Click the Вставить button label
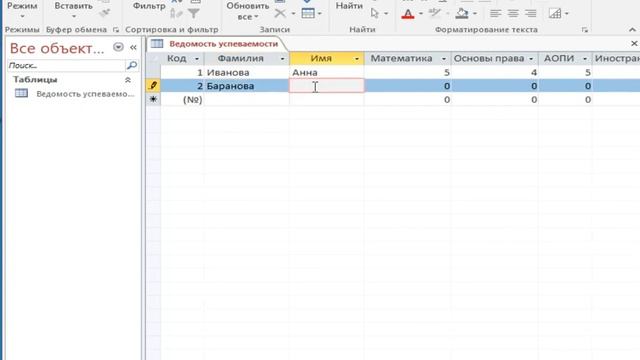Viewport: 640px width, 360px height. click(73, 6)
